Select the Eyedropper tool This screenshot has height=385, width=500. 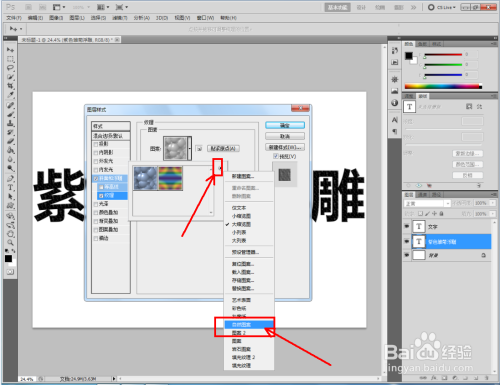[x=10, y=95]
